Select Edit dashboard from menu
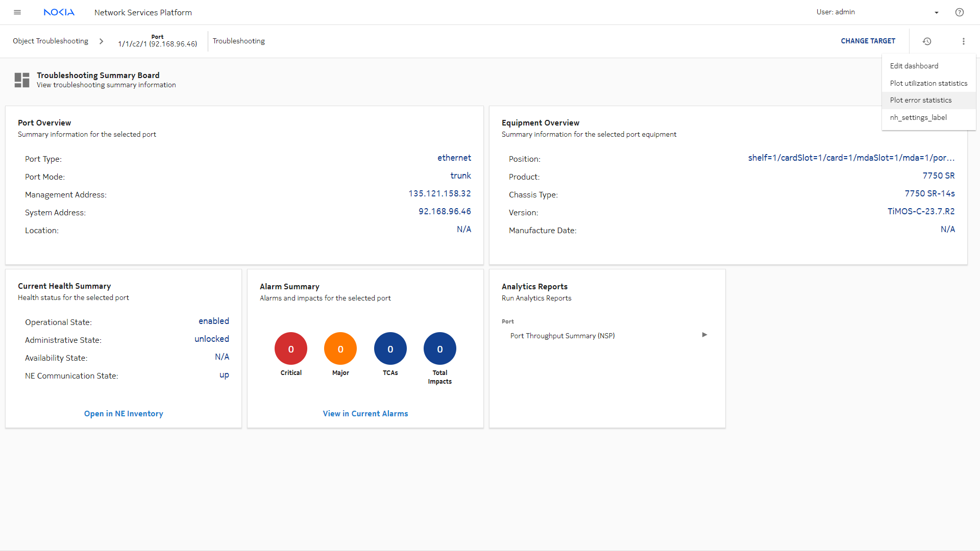This screenshot has width=980, height=551. click(914, 66)
